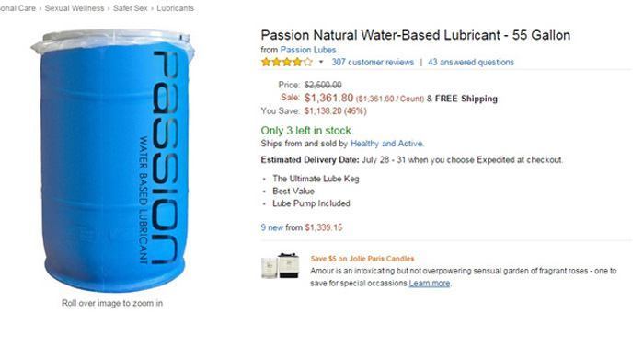
Task: Click the Only 3 left in stock notice
Action: (306, 131)
